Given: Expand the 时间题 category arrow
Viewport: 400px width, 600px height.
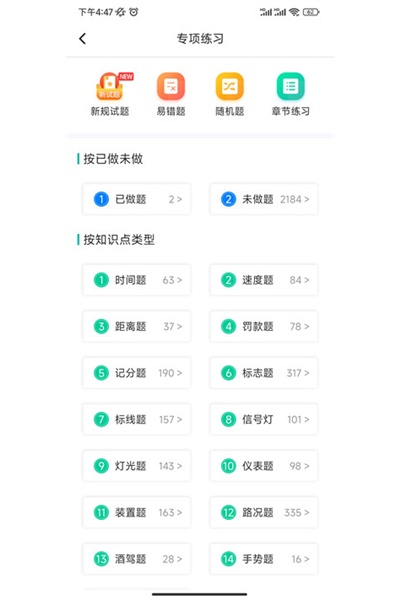Looking at the screenshot, I should tap(180, 280).
